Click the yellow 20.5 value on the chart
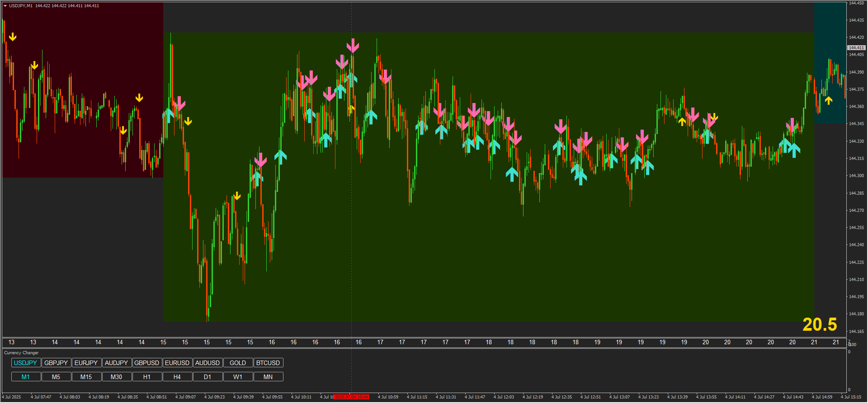 point(820,324)
